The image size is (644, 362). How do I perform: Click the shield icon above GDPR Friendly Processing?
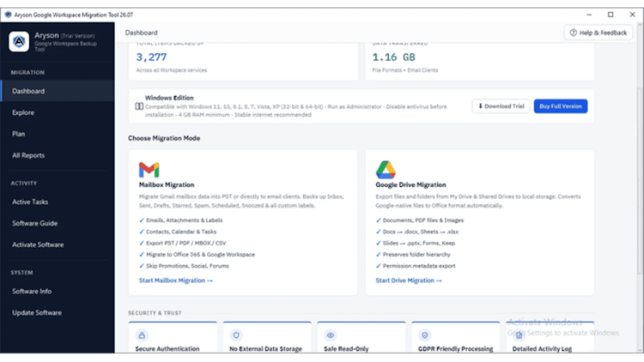(x=425, y=335)
